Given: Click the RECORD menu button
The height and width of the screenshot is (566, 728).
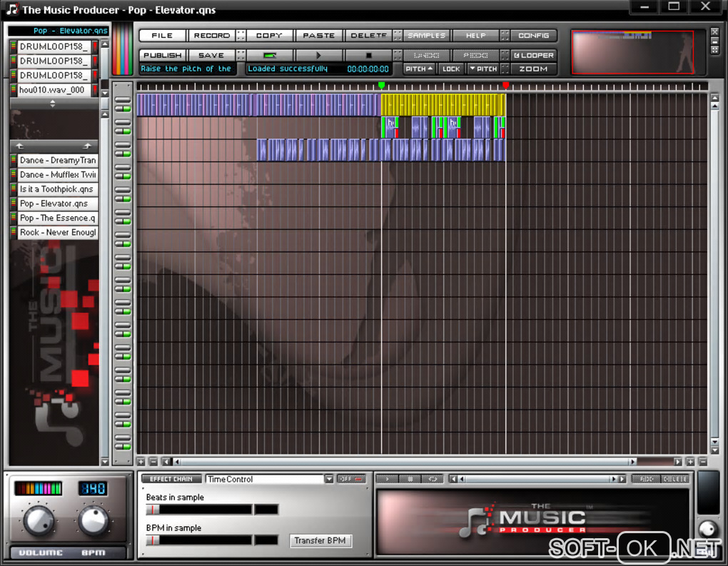Looking at the screenshot, I should [x=212, y=35].
